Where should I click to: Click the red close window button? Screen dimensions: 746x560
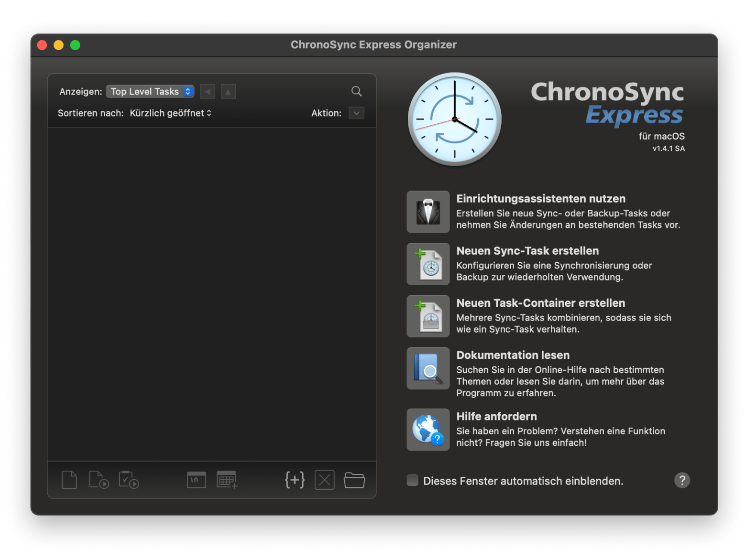42,45
